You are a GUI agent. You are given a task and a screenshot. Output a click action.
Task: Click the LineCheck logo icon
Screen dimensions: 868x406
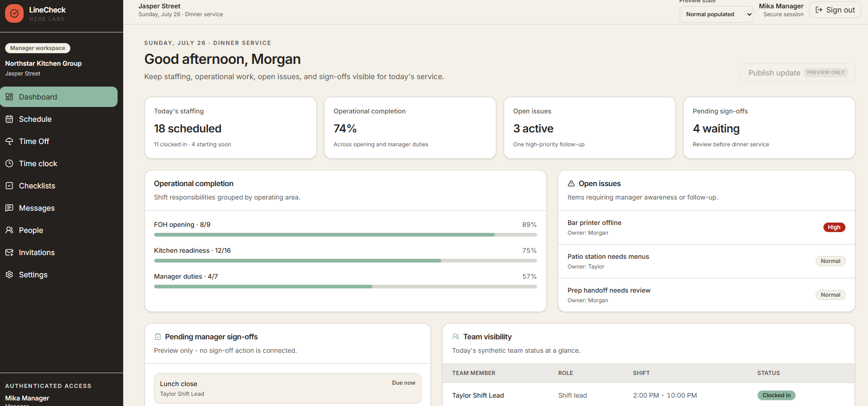click(14, 13)
